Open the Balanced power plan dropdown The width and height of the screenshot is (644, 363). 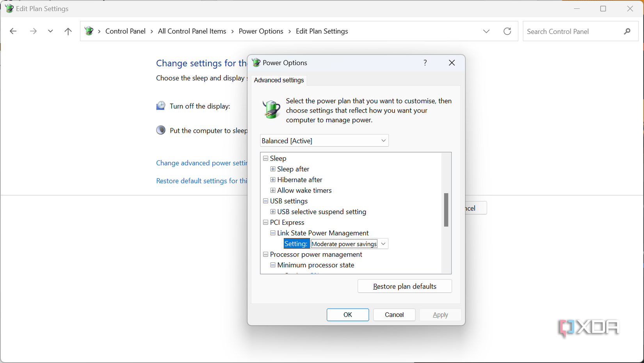324,141
